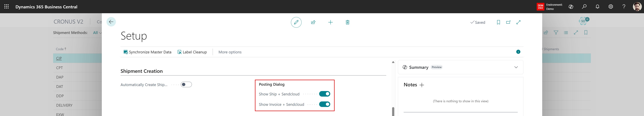This screenshot has height=116, width=644.
Task: Open the app launcher waffle menu
Action: (7, 7)
